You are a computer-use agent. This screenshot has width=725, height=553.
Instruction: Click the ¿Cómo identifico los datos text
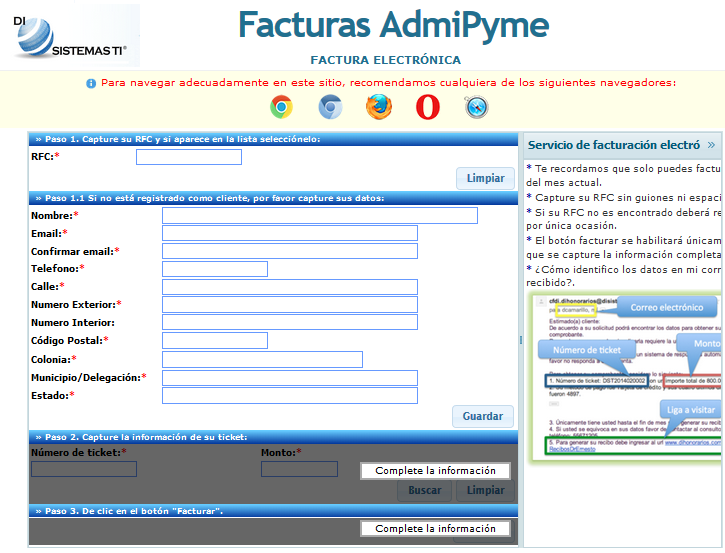click(x=624, y=276)
